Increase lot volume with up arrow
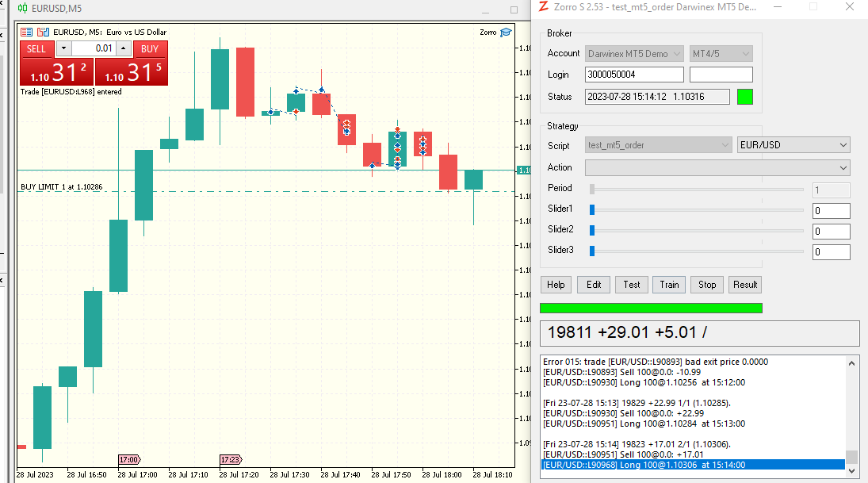Screen dimensions: 868x483 click(x=123, y=49)
